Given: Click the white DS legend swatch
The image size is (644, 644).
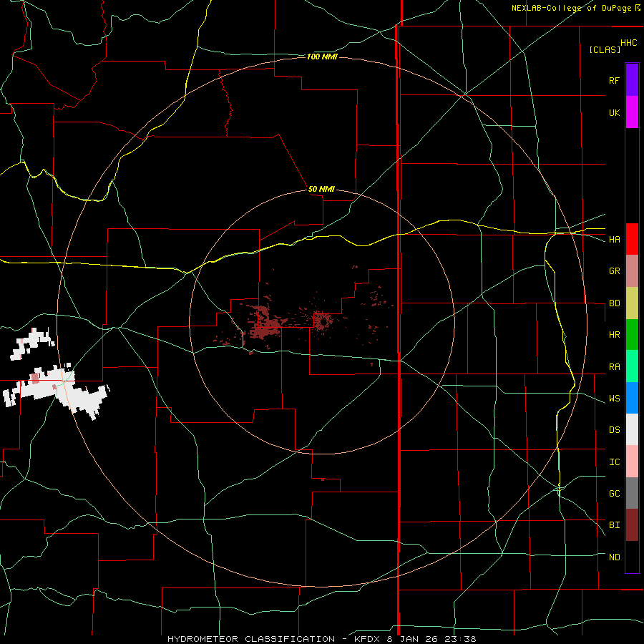Looking at the screenshot, I should pos(632,429).
